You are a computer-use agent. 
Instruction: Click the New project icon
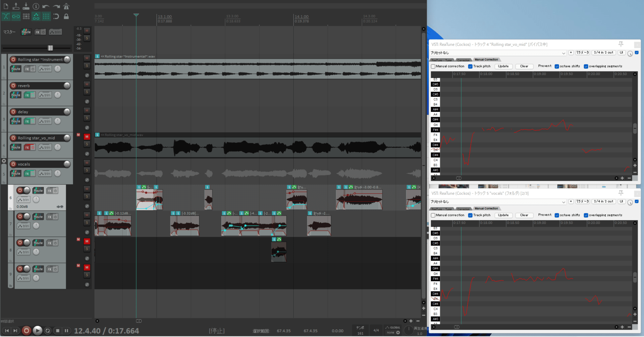[x=6, y=6]
